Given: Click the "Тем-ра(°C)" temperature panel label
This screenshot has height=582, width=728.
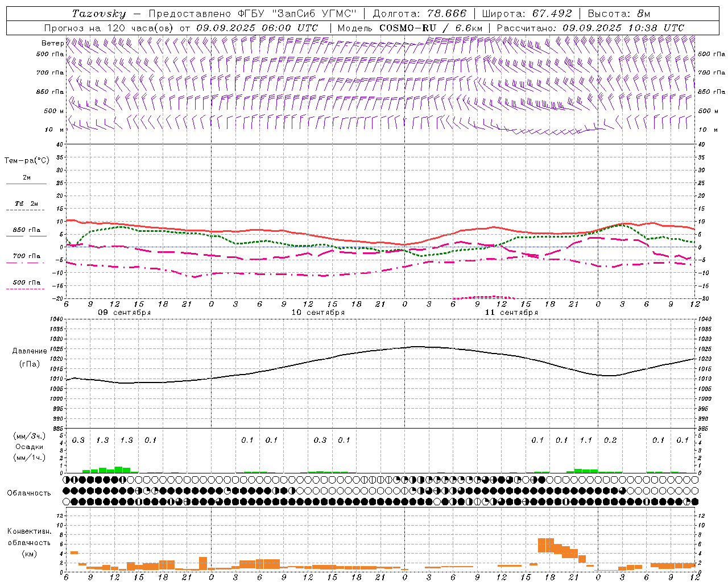Looking at the screenshot, I should tap(27, 161).
